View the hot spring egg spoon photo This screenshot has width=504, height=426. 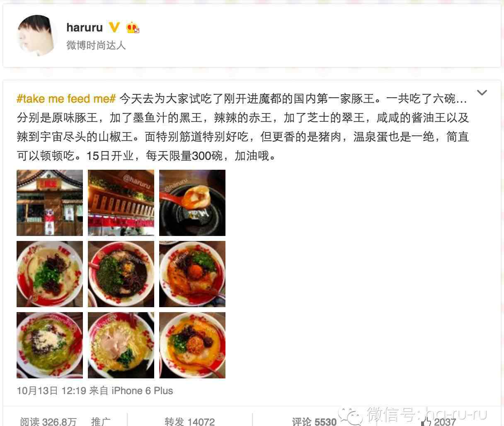(x=192, y=203)
